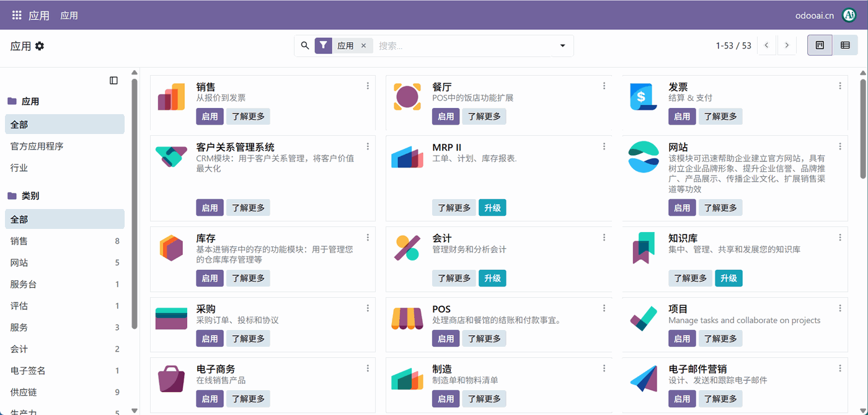Click the odooai.cn company label
The height and width of the screenshot is (415, 868).
tap(815, 16)
